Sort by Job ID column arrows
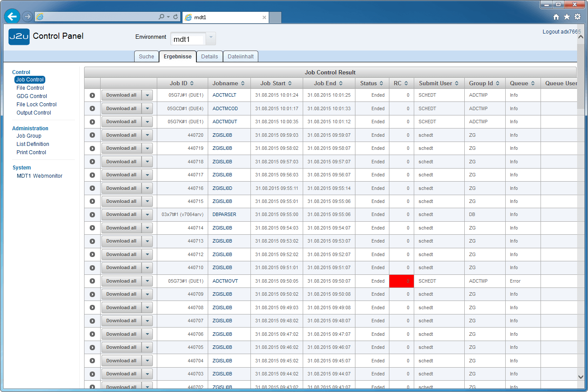Screen dimensions: 588x392 [192, 84]
